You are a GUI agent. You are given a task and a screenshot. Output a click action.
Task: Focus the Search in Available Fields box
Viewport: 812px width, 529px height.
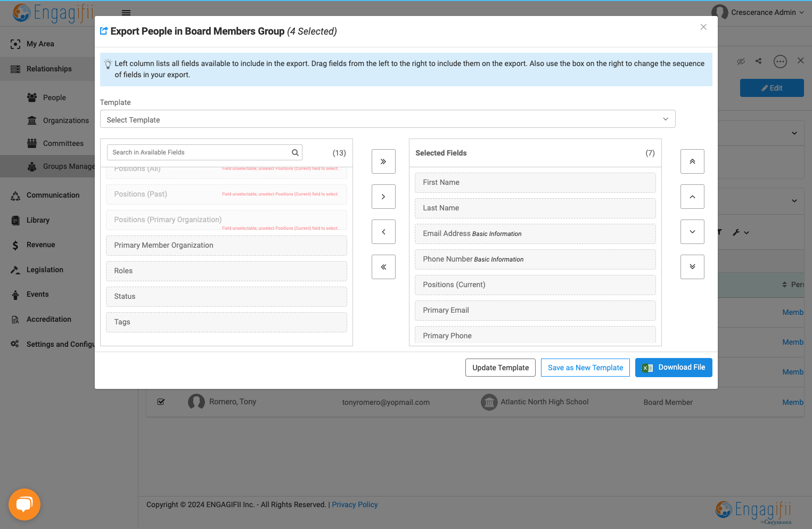click(204, 152)
